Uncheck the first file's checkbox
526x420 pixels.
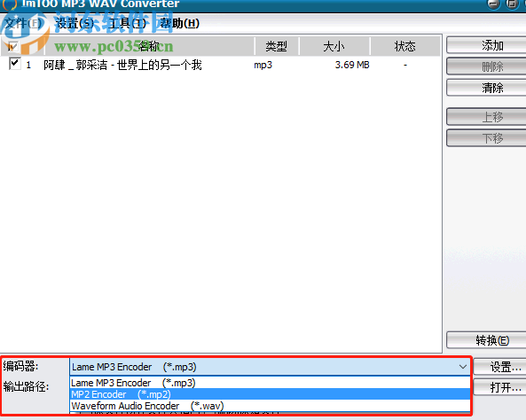click(x=15, y=63)
